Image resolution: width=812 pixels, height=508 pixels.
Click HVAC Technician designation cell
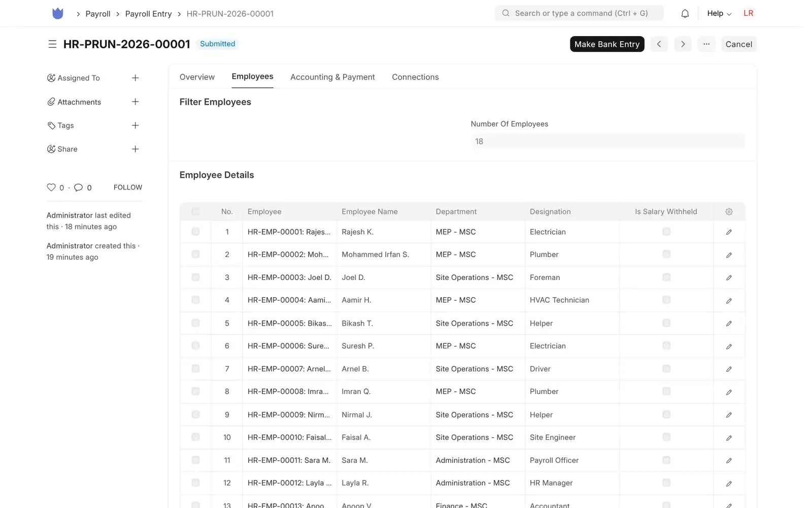[x=571, y=300]
